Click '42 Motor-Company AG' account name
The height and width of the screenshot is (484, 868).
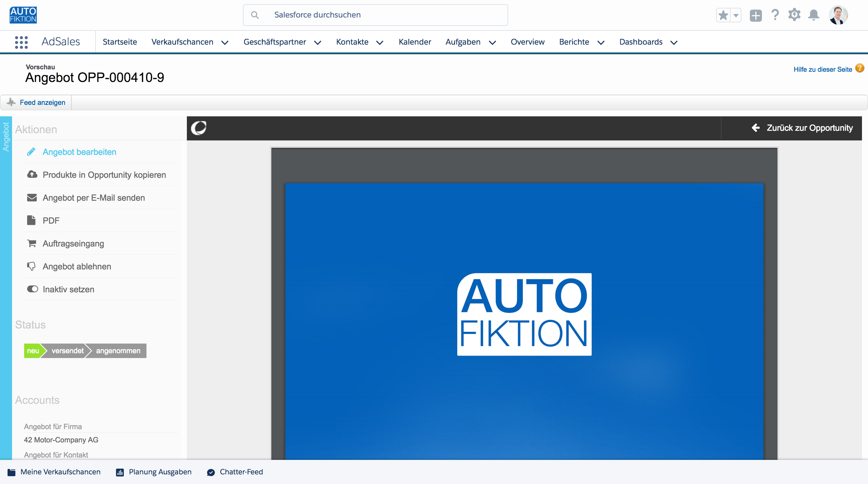click(61, 440)
